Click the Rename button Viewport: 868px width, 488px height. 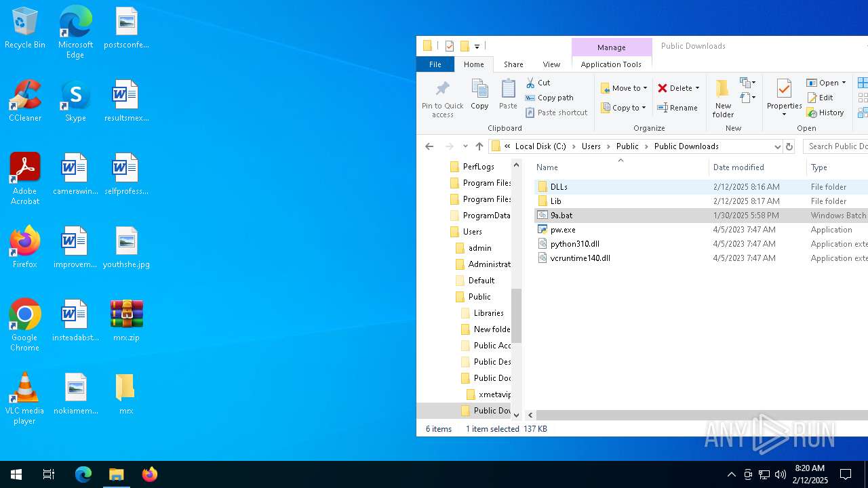coord(677,108)
